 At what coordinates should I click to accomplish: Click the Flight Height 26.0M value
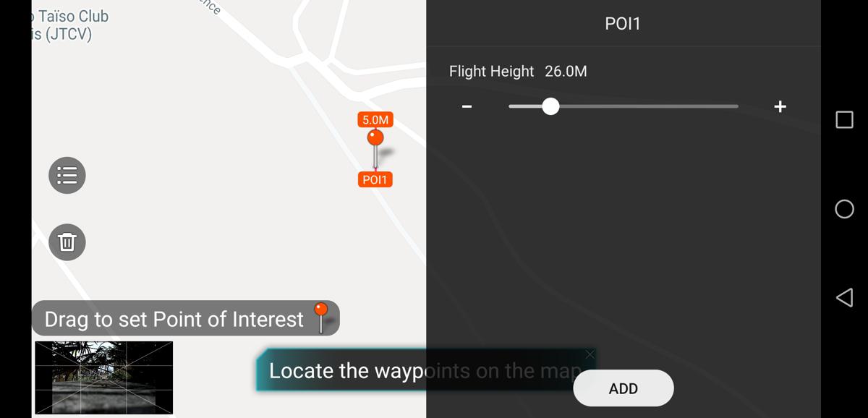566,71
